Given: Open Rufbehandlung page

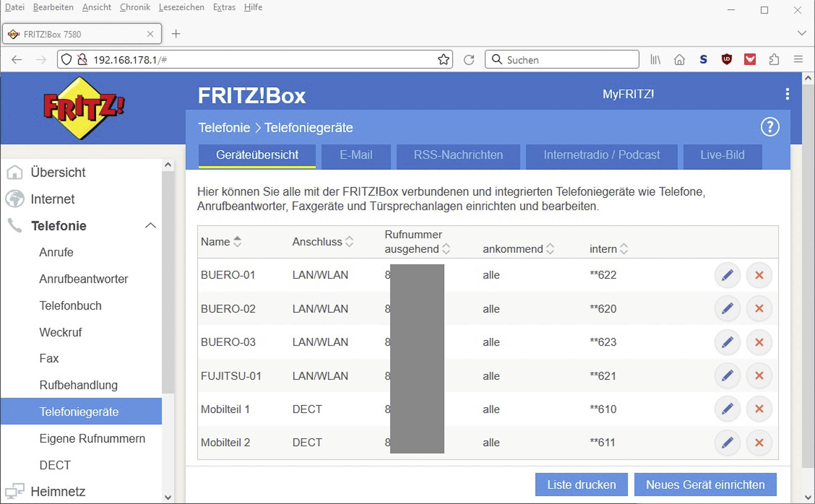Looking at the screenshot, I should 79,385.
